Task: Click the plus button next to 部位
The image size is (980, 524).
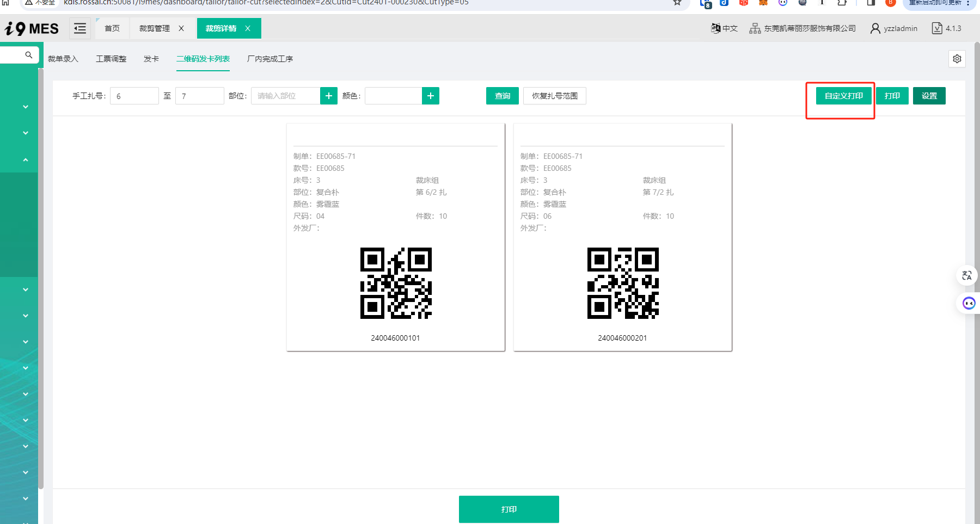Action: click(329, 96)
